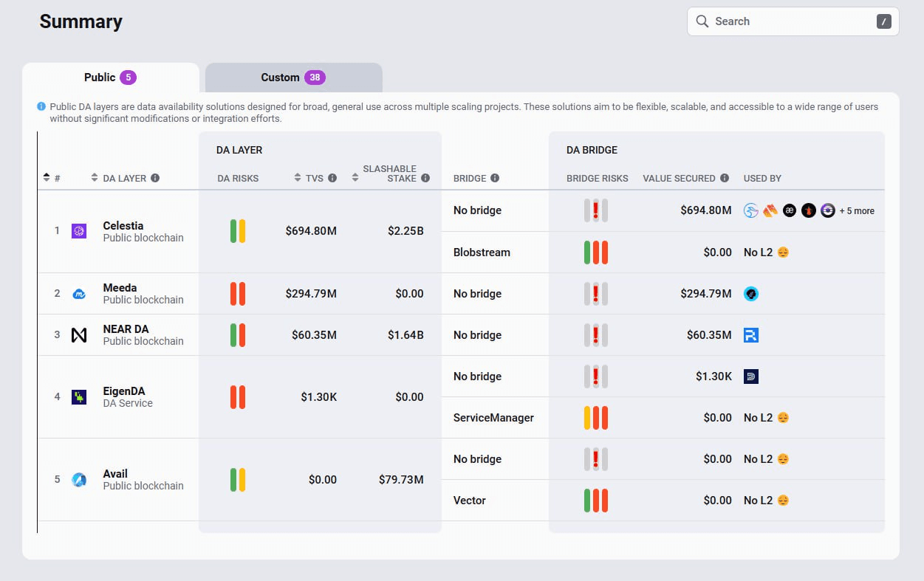Click the NEAR DA logo icon
924x581 pixels.
click(79, 334)
